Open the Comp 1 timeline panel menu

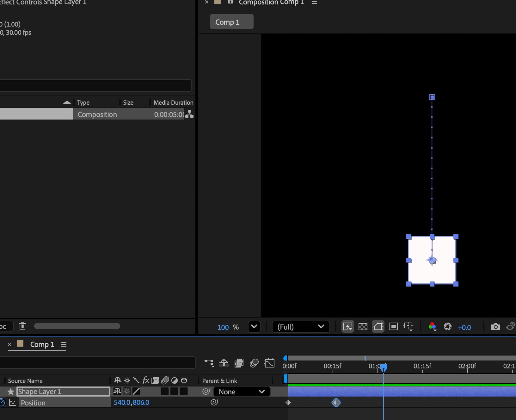(x=64, y=344)
